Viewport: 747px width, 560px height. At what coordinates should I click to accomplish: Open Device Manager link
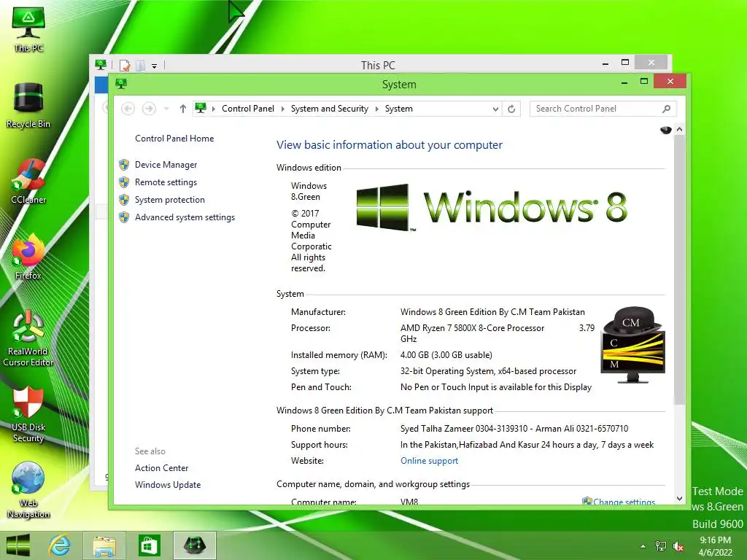pos(166,164)
